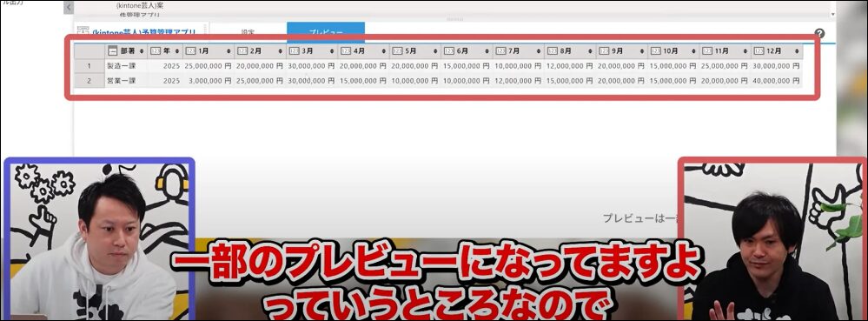The width and height of the screenshot is (868, 321).
Task: Click 20,000,000 円 in 11月 for 営業一課
Action: 726,80
